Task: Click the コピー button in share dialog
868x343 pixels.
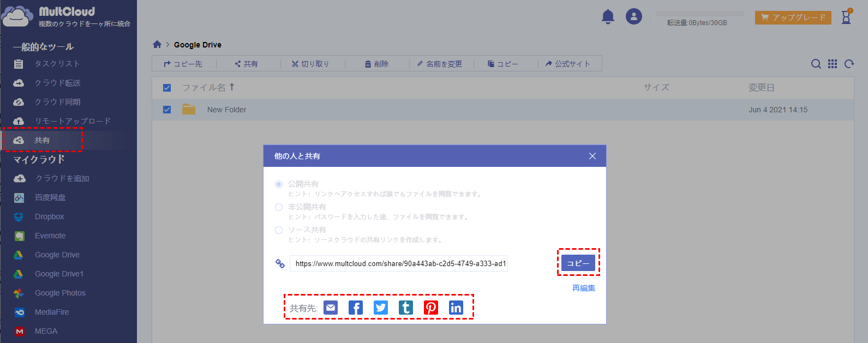Action: point(578,263)
